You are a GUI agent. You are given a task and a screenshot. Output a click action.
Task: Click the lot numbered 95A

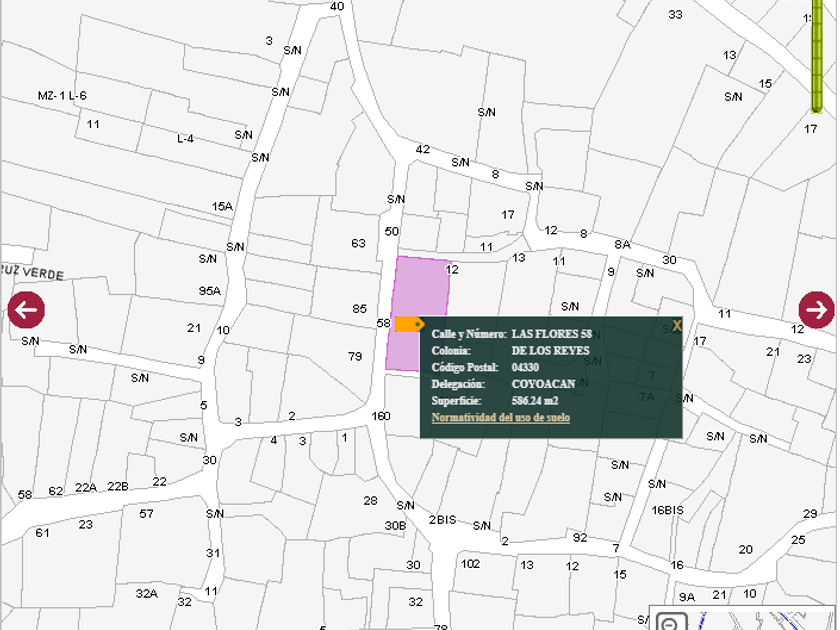click(209, 291)
